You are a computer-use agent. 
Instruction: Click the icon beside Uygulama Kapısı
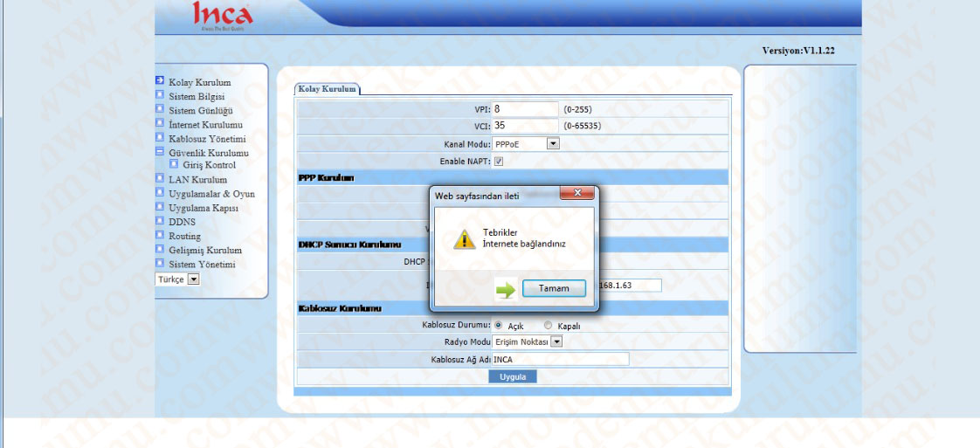point(159,207)
